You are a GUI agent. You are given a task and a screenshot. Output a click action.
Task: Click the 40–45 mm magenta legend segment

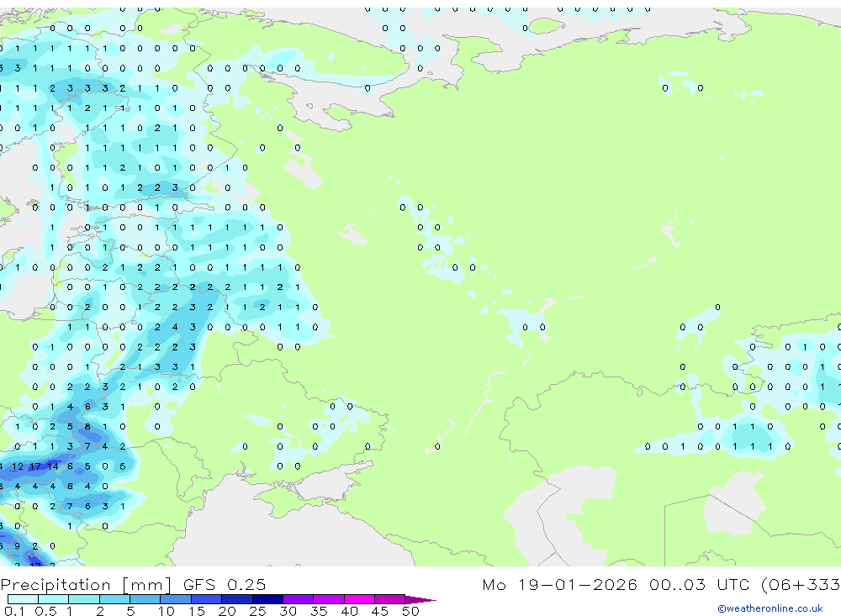click(x=359, y=599)
